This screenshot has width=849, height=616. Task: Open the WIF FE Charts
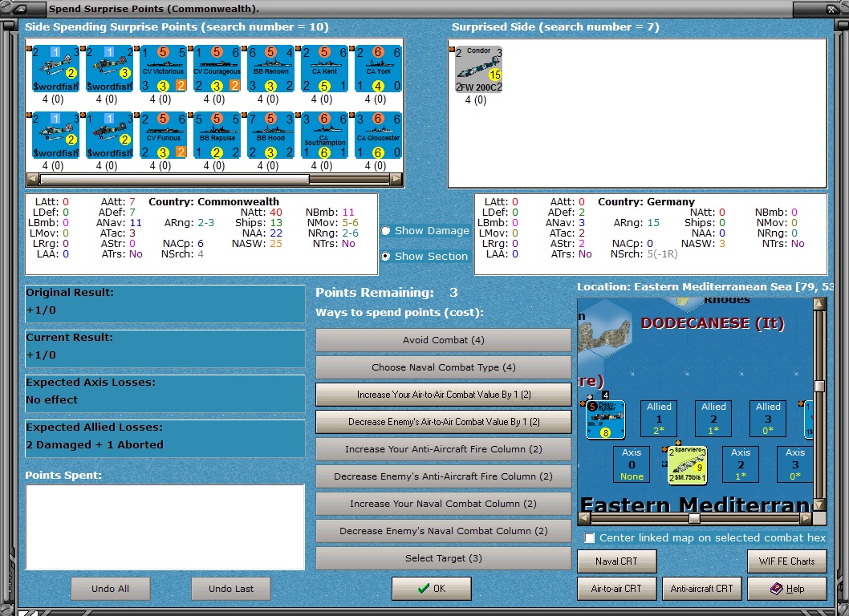click(x=786, y=561)
